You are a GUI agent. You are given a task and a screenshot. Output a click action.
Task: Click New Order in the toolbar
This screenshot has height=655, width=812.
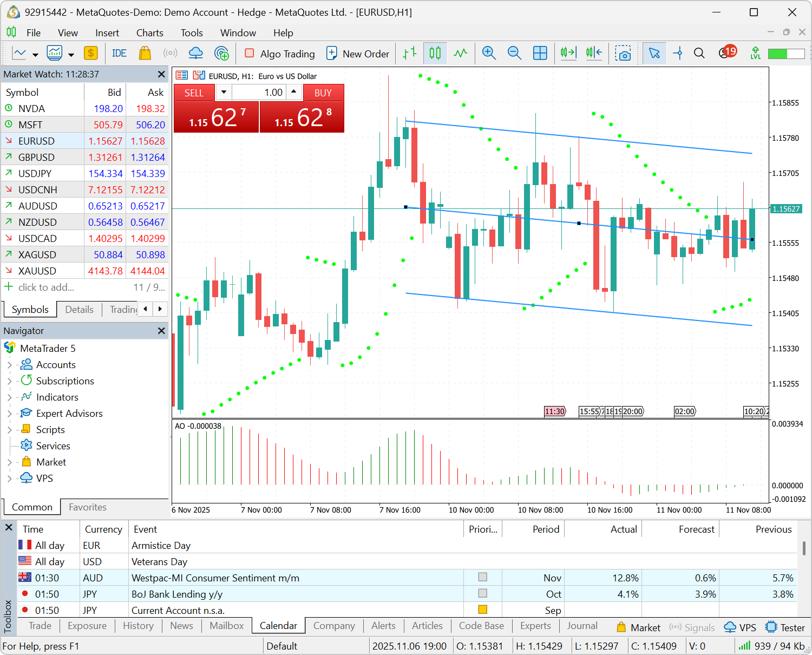click(x=358, y=53)
